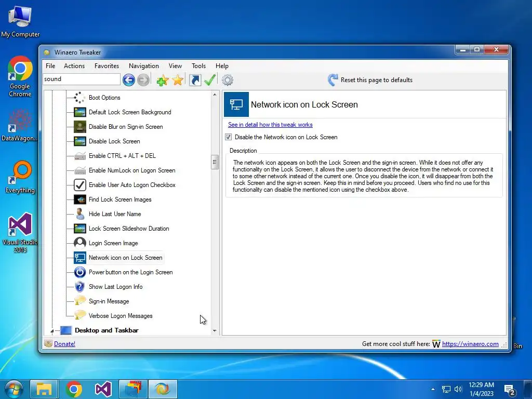532x399 pixels.
Task: Add this tweak to favorites (green plus star)
Action: [x=163, y=80]
